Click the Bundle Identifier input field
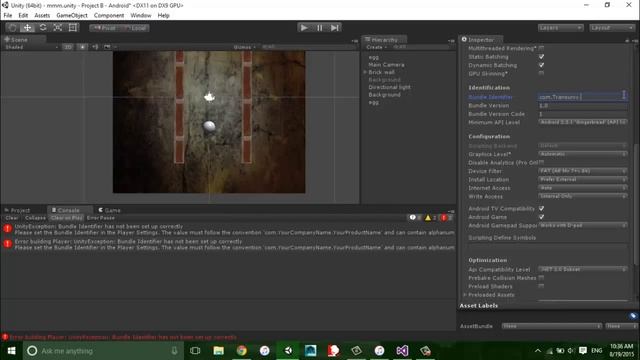This screenshot has height=360, width=640. point(582,97)
